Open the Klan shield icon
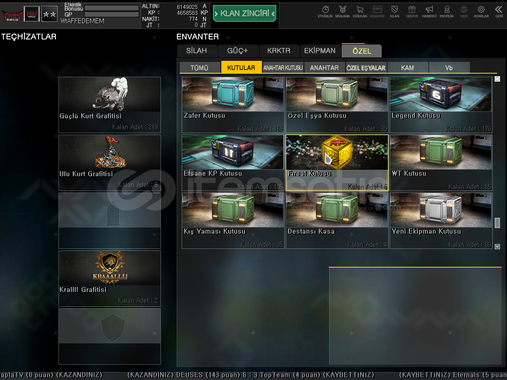The height and width of the screenshot is (380, 507). 394,11
